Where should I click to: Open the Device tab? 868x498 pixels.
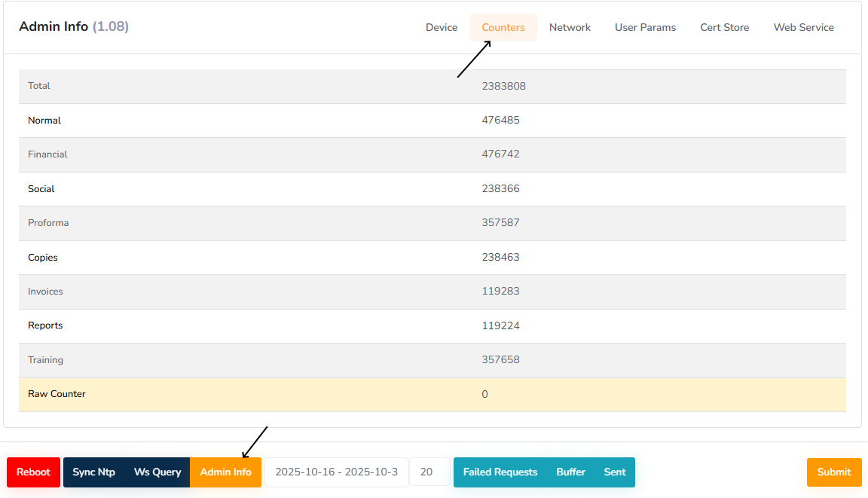tap(441, 27)
